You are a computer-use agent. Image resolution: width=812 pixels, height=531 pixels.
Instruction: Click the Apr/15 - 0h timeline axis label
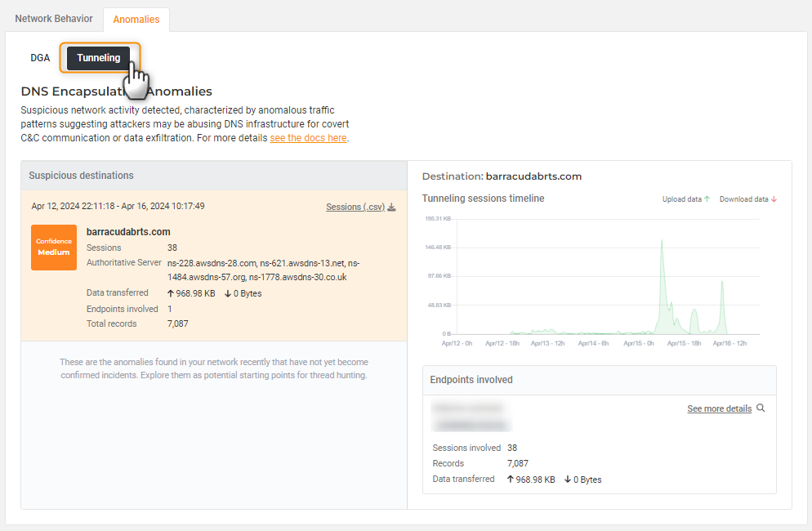[639, 343]
